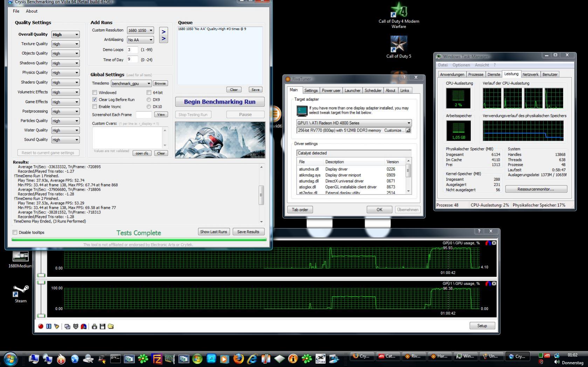Screen dimensions: 588x367
Task: Open the Custom Resolution dropdown
Action: (140, 30)
